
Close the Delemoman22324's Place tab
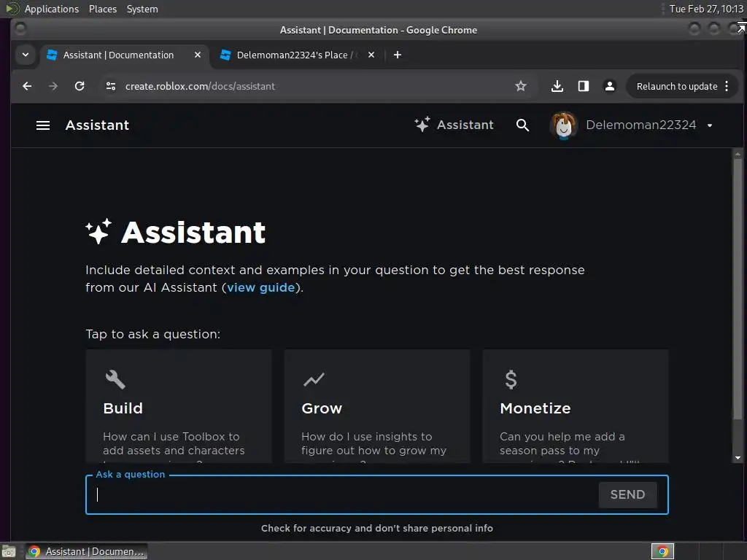(371, 55)
